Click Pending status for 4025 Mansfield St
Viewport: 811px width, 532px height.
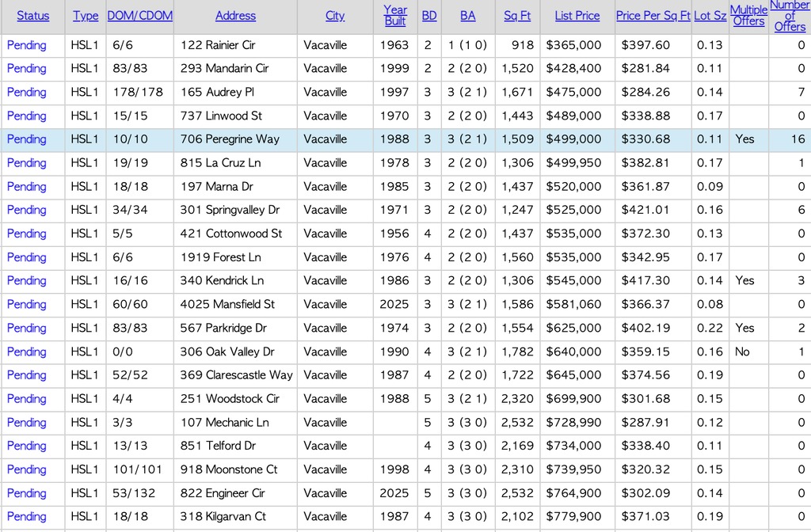[27, 304]
